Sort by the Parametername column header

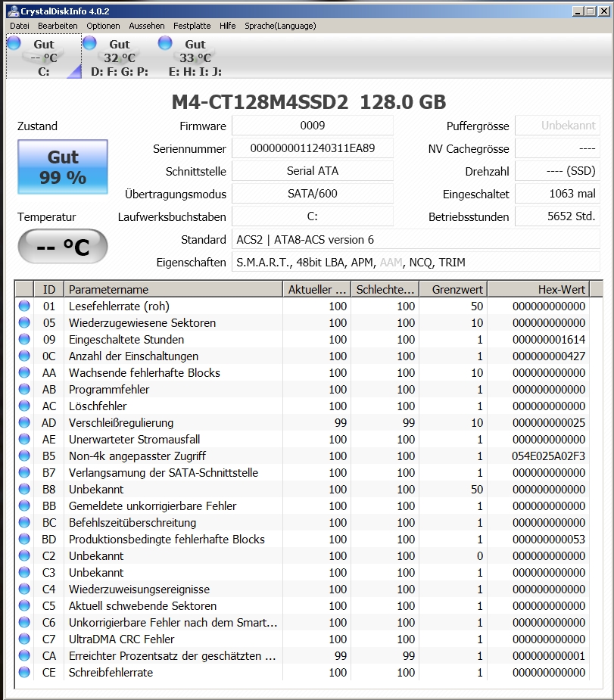(173, 289)
